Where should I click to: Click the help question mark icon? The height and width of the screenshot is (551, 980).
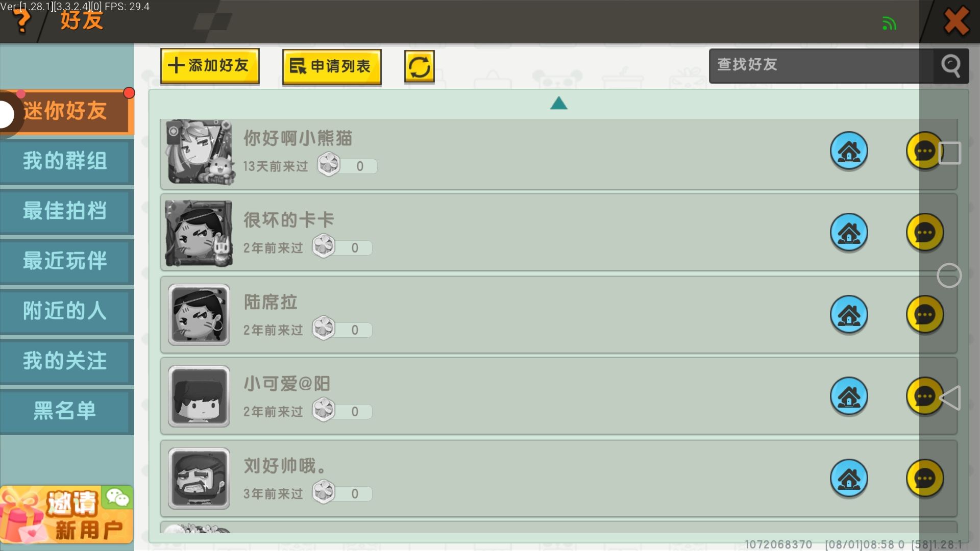21,21
